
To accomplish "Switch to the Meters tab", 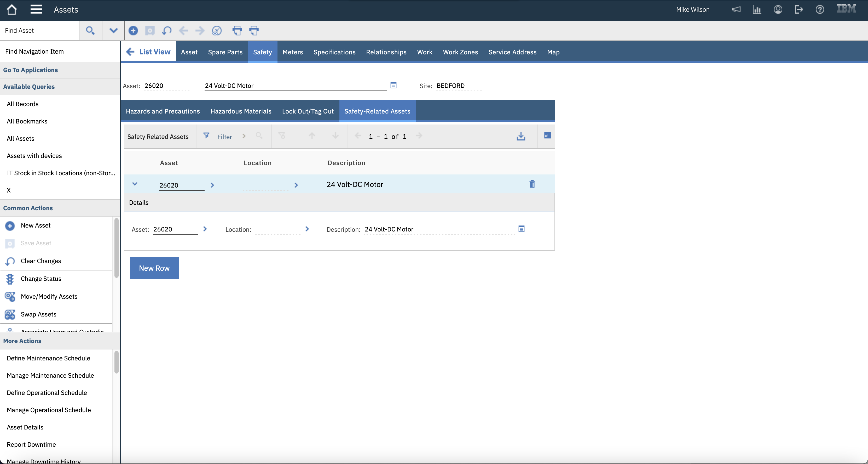I will [x=292, y=52].
